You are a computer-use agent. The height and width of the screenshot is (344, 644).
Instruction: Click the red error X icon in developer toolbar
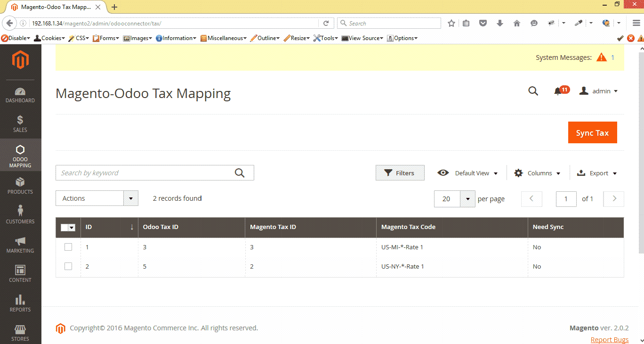(x=631, y=38)
